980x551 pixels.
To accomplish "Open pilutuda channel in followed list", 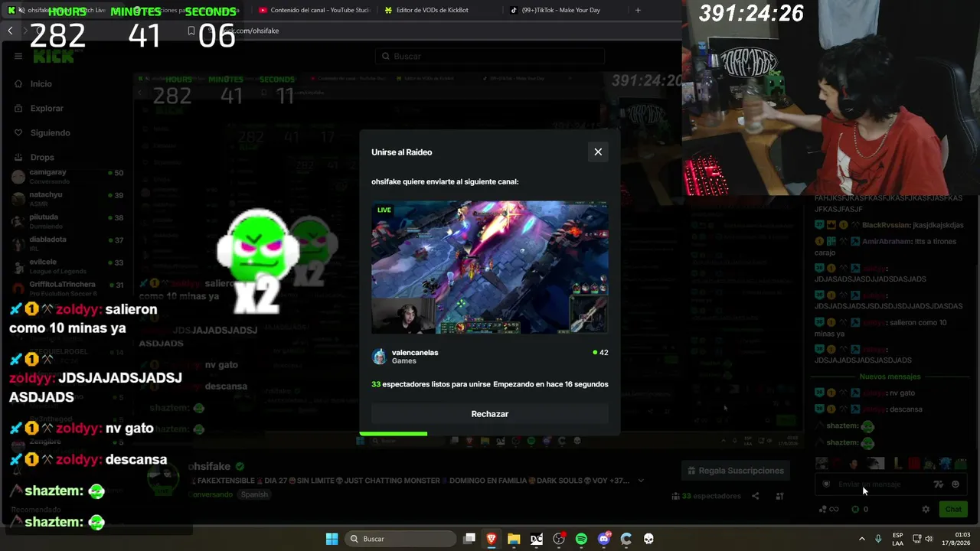I will [67, 220].
